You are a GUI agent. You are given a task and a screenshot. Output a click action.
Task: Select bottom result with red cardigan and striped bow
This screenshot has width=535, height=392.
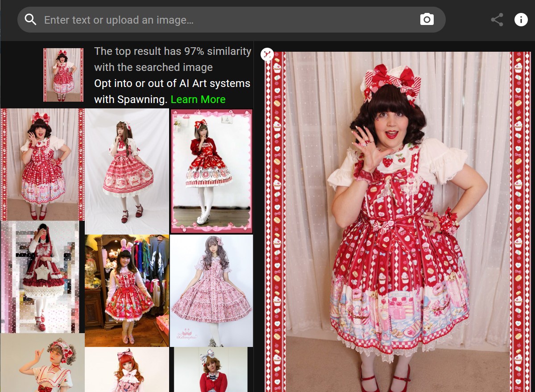click(211, 369)
